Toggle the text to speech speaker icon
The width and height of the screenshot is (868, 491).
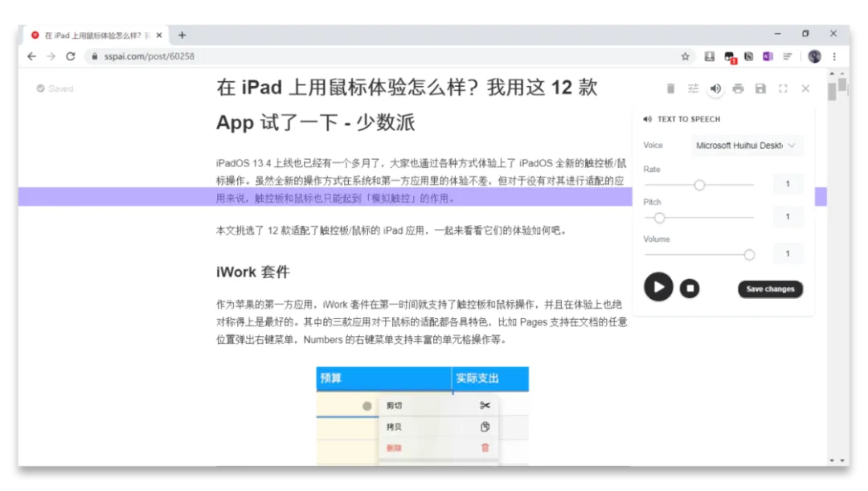coord(716,88)
